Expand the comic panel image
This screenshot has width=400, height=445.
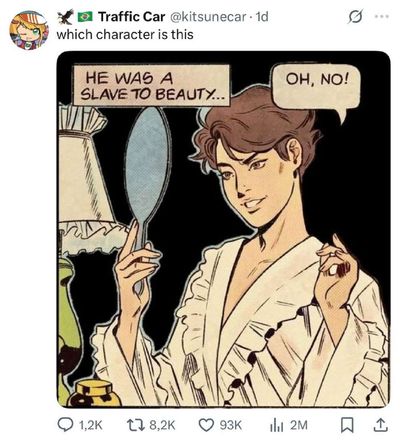[x=223, y=229]
